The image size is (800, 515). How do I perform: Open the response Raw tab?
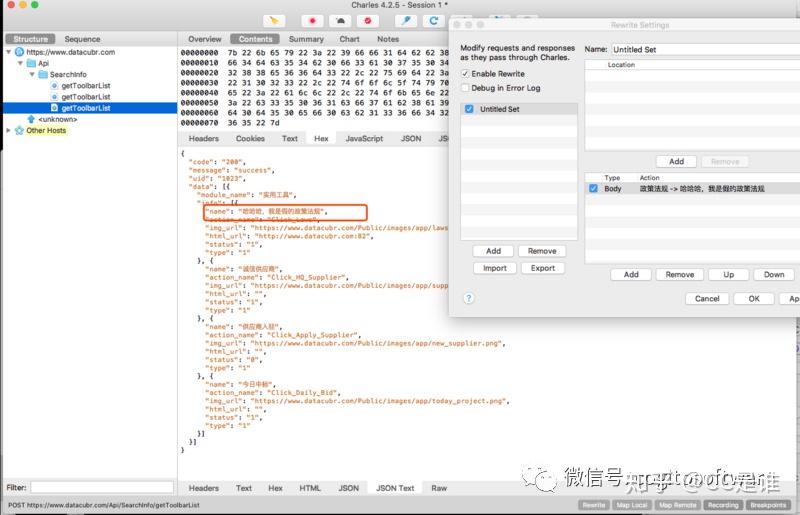[439, 488]
